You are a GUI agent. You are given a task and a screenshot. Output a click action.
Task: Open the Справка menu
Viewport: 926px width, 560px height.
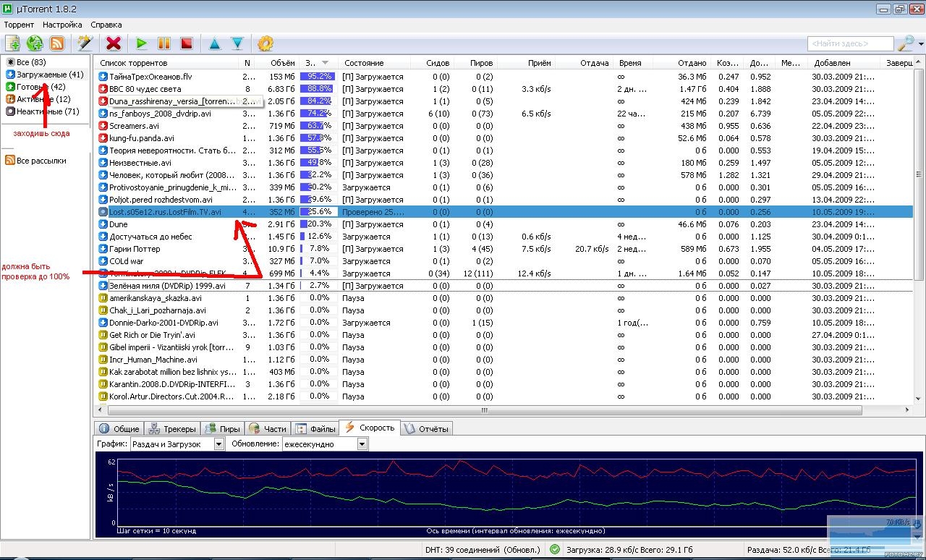tap(106, 25)
